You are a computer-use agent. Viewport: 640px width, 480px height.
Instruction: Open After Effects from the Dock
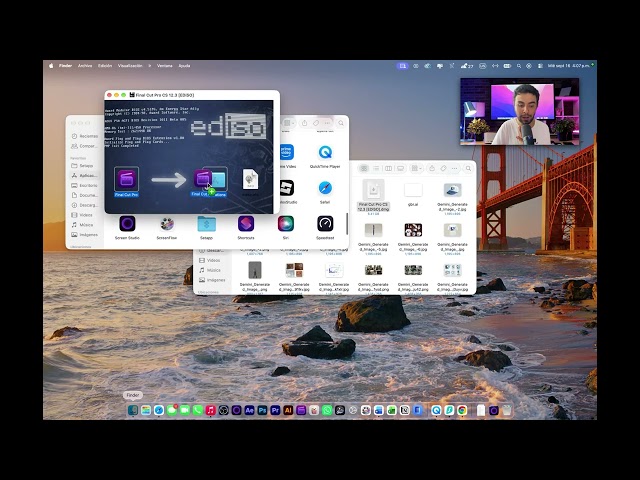tap(249, 410)
